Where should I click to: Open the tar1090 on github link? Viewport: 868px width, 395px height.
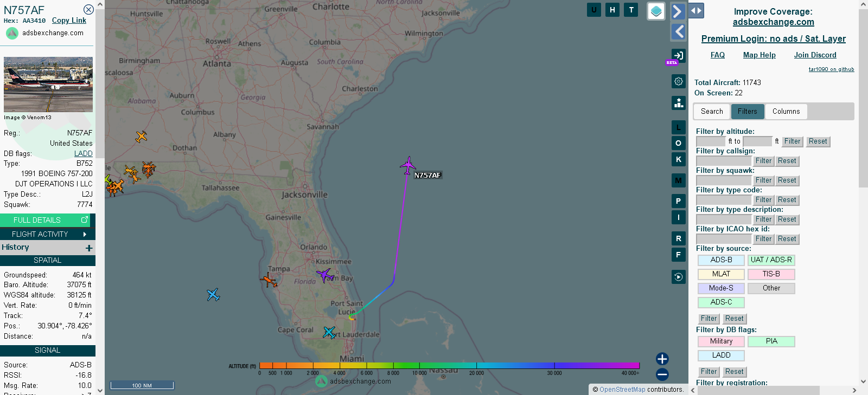coord(831,69)
